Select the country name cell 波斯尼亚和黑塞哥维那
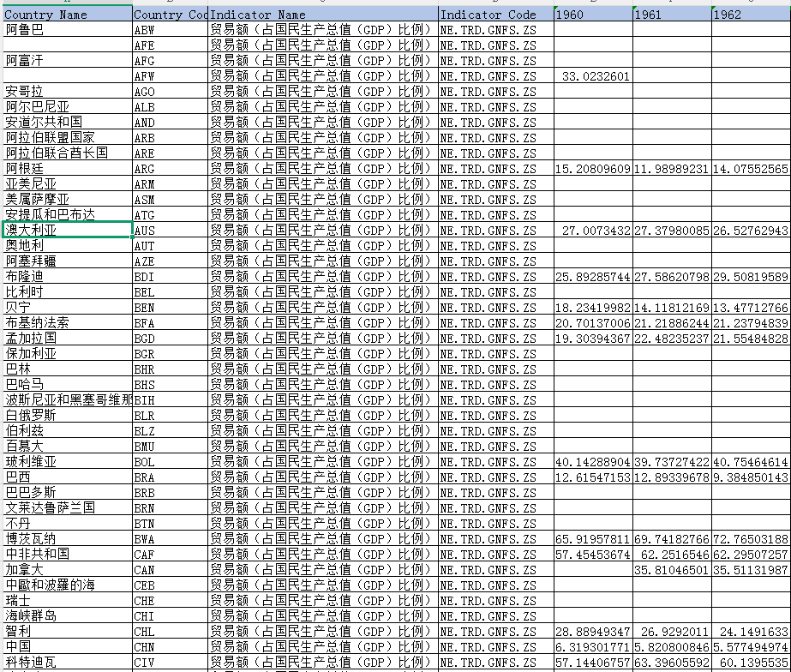Image resolution: width=791 pixels, height=672 pixels. 67,400
